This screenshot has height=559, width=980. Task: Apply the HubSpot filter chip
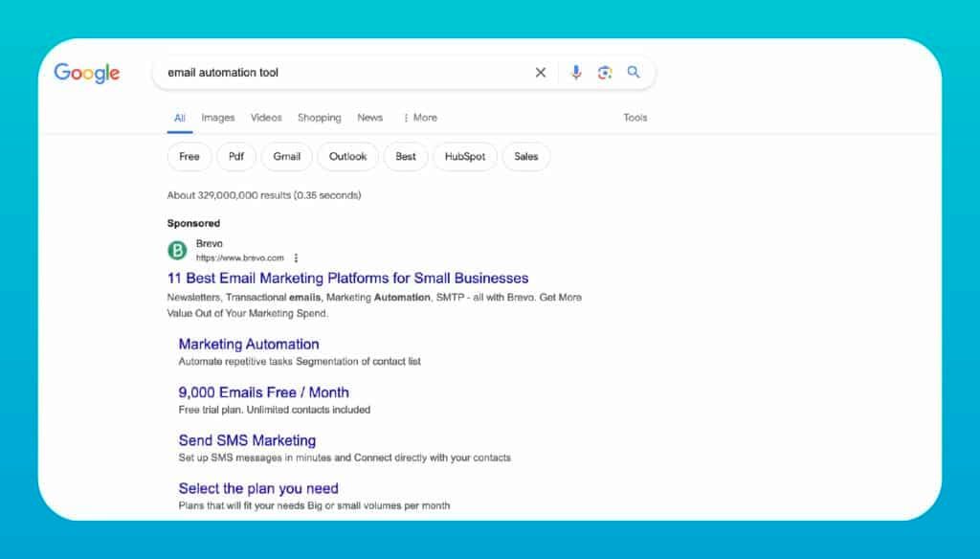click(x=465, y=156)
